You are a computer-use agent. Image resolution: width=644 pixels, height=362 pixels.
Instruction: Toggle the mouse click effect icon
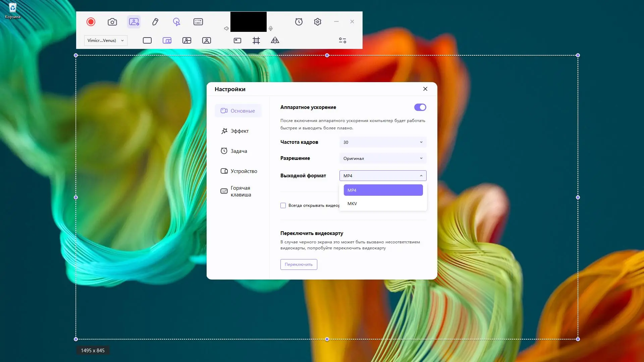176,22
